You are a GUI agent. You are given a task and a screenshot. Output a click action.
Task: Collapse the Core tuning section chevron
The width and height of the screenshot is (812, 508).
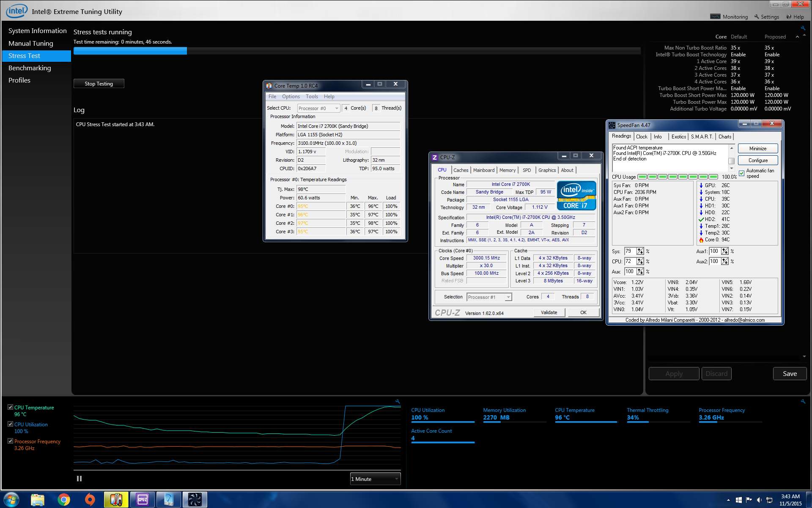[x=797, y=37]
